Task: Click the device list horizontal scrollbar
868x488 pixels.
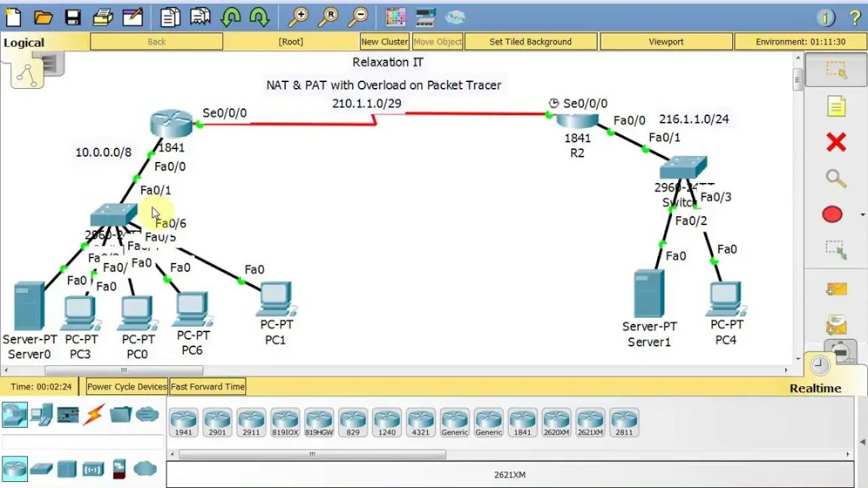Action: pos(312,454)
